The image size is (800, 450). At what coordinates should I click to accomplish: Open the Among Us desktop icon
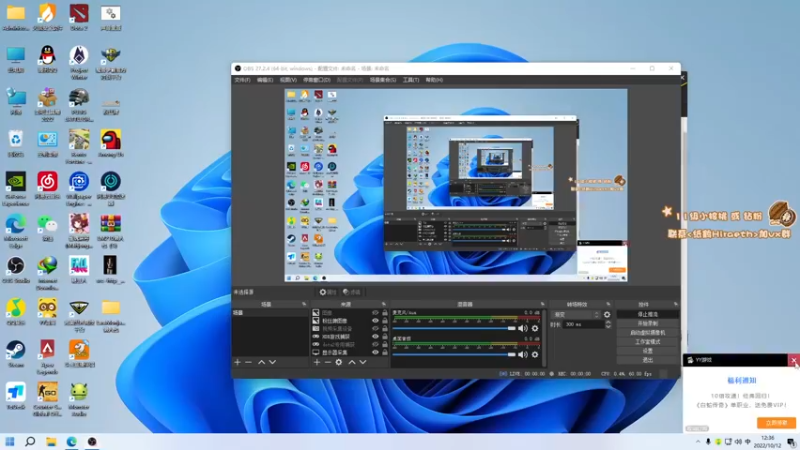(x=110, y=143)
